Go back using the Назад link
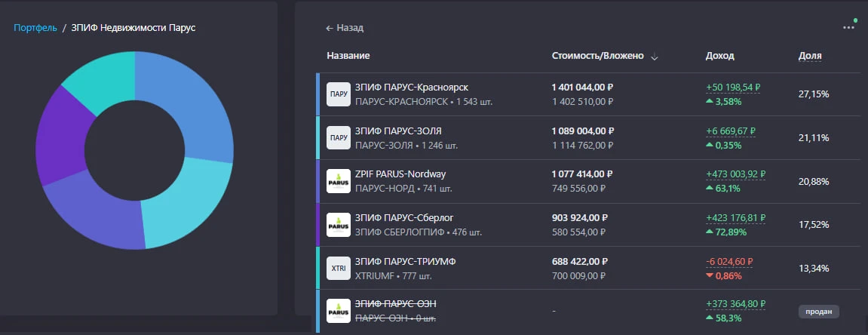868x335 pixels. point(345,28)
